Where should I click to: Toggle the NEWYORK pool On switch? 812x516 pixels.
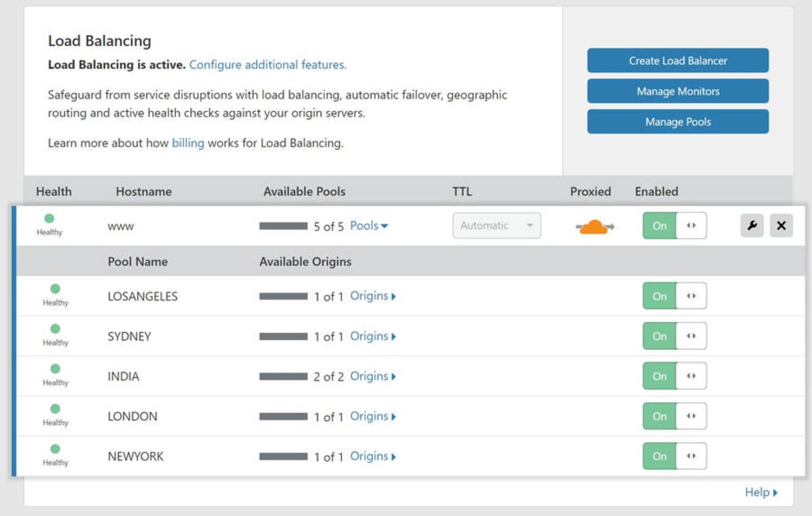(x=674, y=456)
